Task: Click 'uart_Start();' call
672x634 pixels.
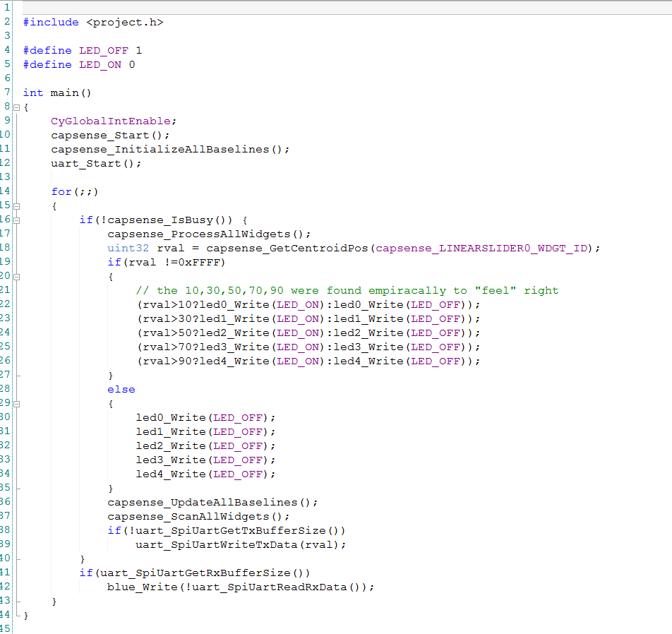Action: click(x=96, y=164)
